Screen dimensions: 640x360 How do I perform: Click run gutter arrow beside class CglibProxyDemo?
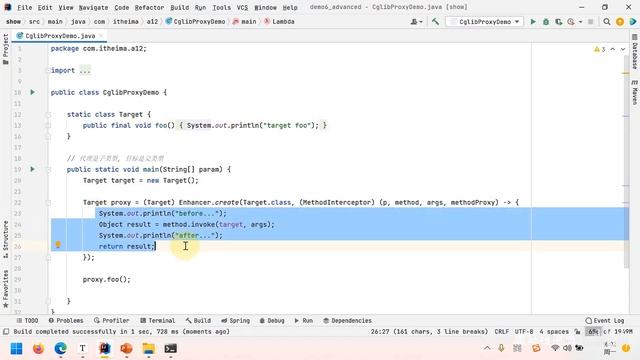(32, 92)
